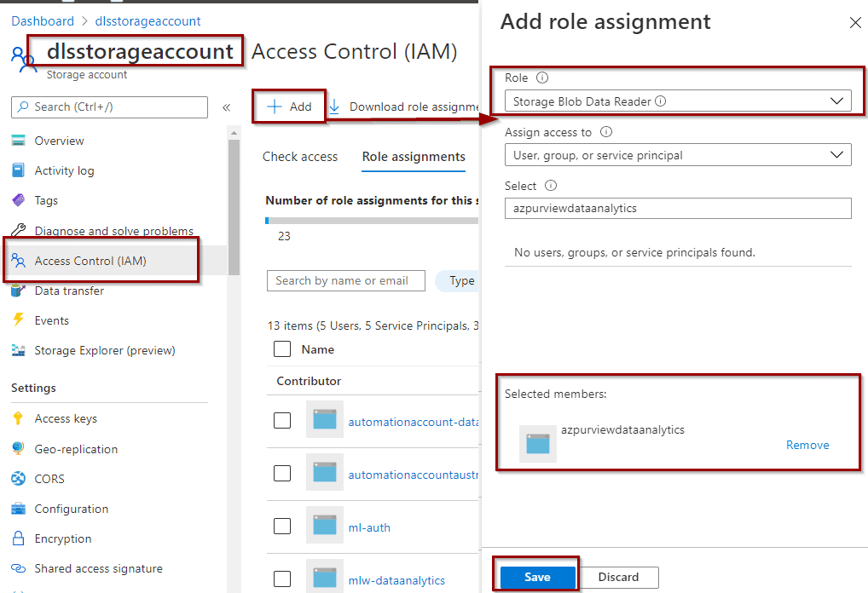Click the Save button
The width and height of the screenshot is (868, 593).
point(537,577)
